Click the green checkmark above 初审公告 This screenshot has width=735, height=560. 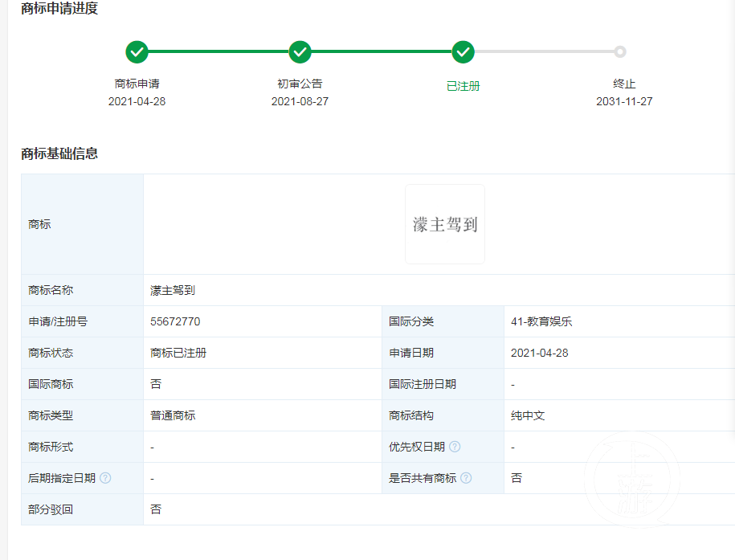(x=300, y=52)
